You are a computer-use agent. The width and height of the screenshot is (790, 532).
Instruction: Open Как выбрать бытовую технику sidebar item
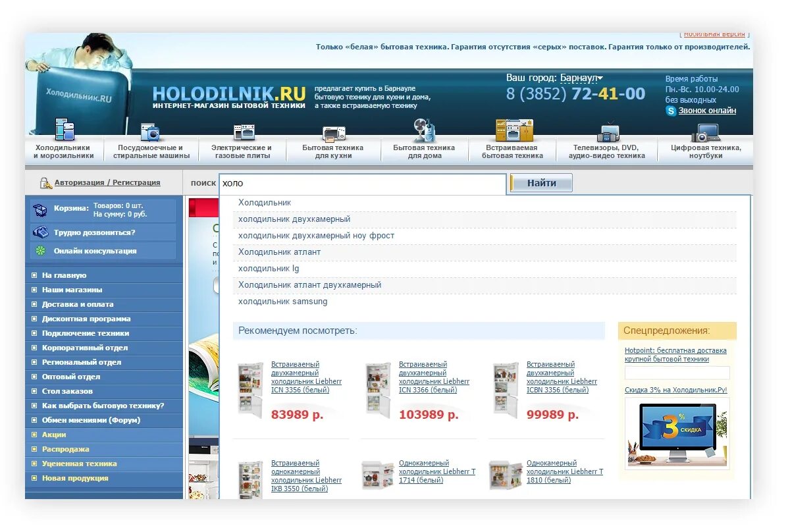point(104,406)
